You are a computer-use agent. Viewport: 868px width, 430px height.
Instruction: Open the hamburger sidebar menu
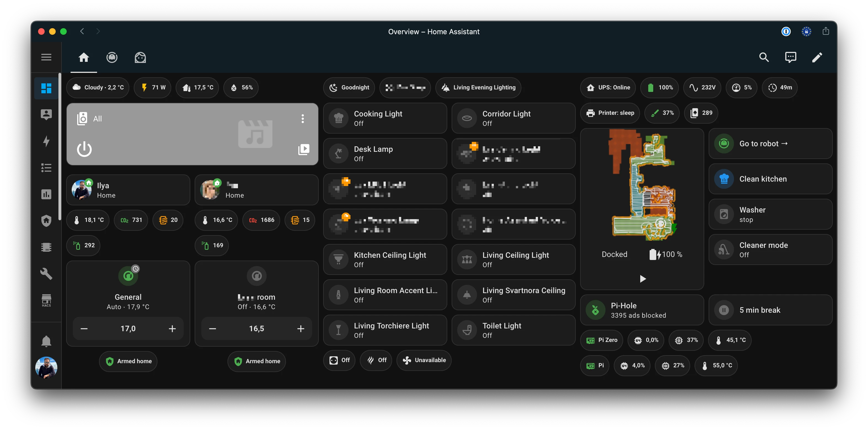[46, 57]
